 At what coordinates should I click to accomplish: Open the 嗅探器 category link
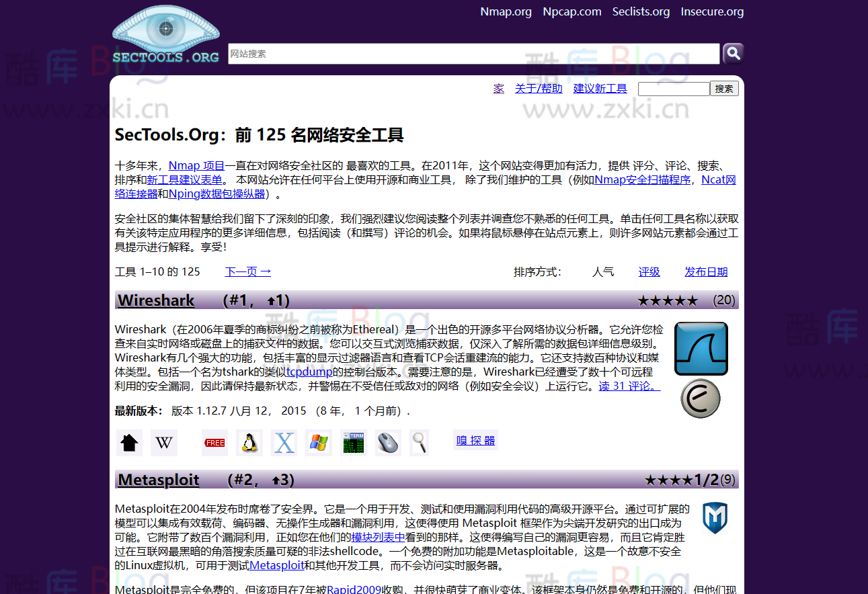pyautogui.click(x=475, y=440)
